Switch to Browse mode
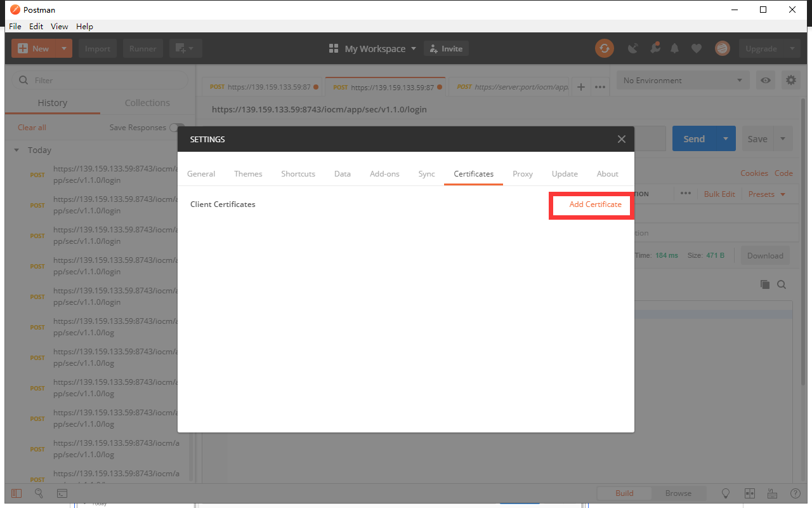Image resolution: width=812 pixels, height=508 pixels. (678, 493)
